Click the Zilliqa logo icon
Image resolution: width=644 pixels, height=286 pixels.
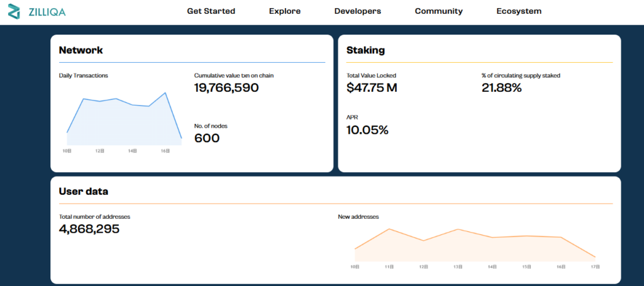tap(14, 11)
